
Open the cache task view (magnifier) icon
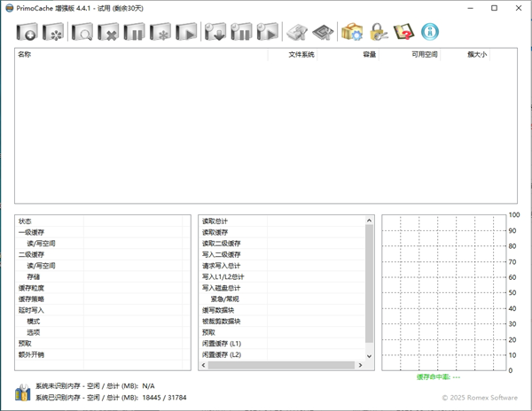coord(82,32)
